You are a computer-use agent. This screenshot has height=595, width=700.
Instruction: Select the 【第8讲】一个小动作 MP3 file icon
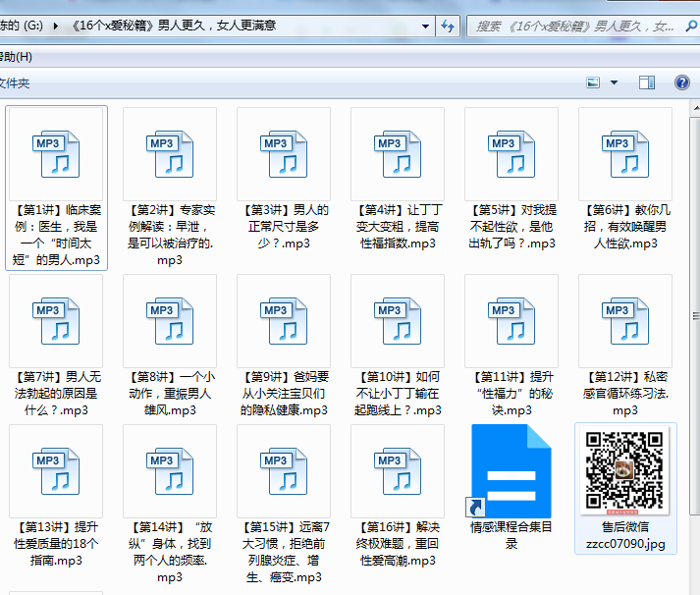click(x=170, y=321)
